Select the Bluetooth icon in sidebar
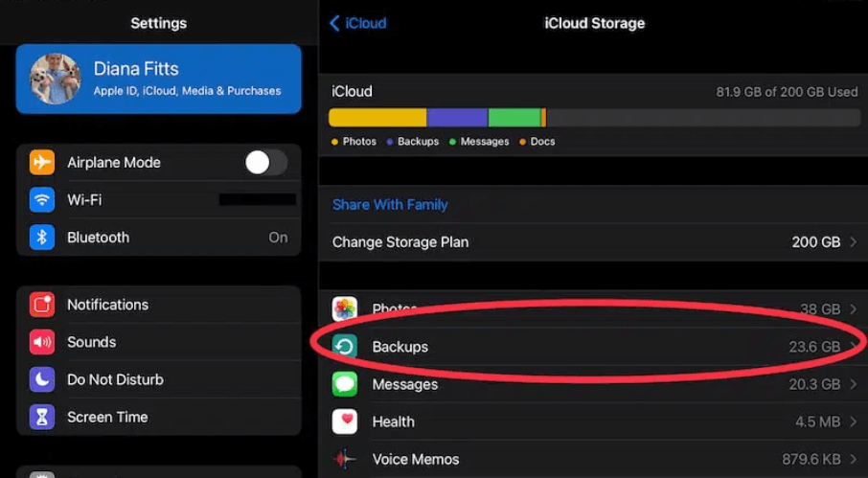 [x=42, y=238]
